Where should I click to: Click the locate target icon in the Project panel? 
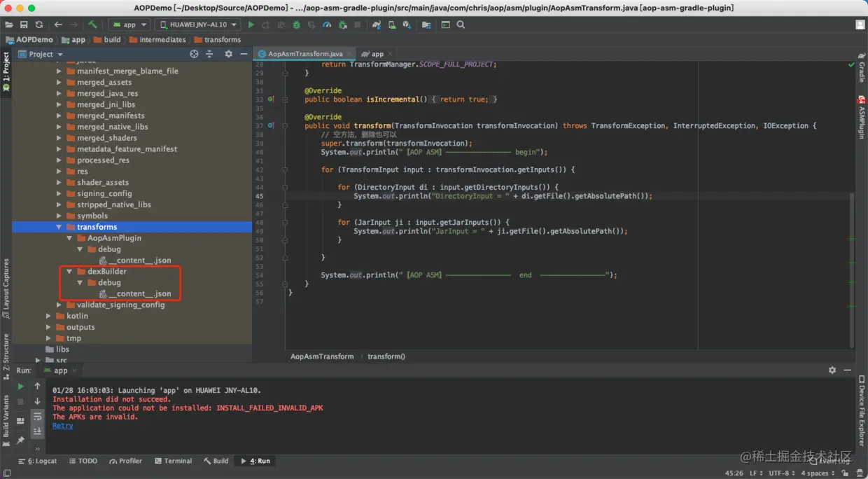click(194, 54)
